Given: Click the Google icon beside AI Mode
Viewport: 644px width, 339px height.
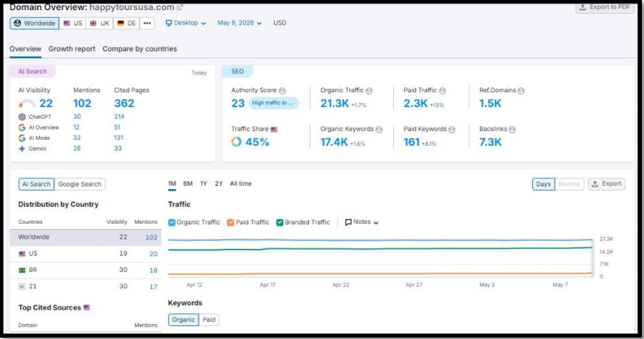Looking at the screenshot, I should coord(22,138).
